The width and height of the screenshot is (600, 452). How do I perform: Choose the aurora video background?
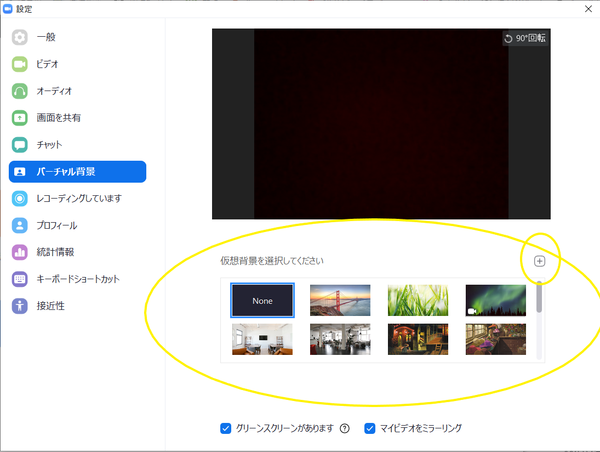tap(496, 300)
